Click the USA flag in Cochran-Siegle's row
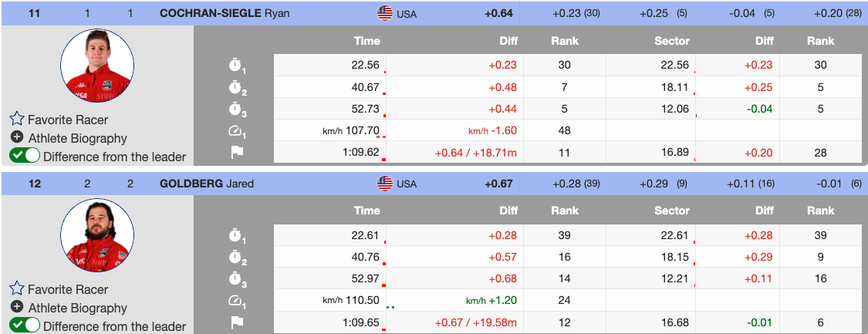 384,13
